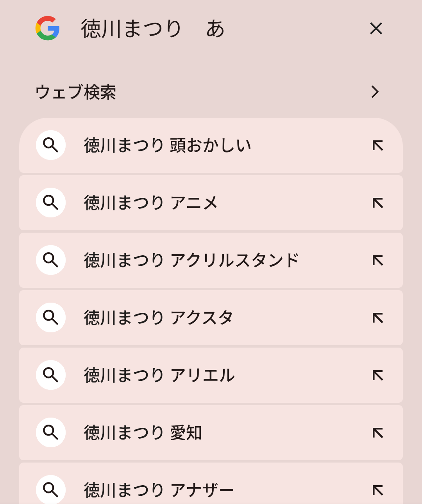
Task: Fill query with アクリルスタンド arrow icon
Action: 377,260
